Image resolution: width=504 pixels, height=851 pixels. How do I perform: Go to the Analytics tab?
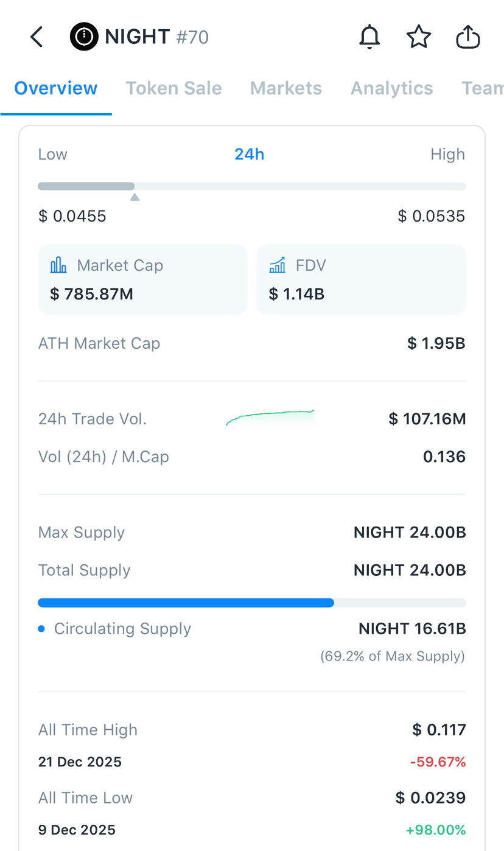tap(392, 88)
